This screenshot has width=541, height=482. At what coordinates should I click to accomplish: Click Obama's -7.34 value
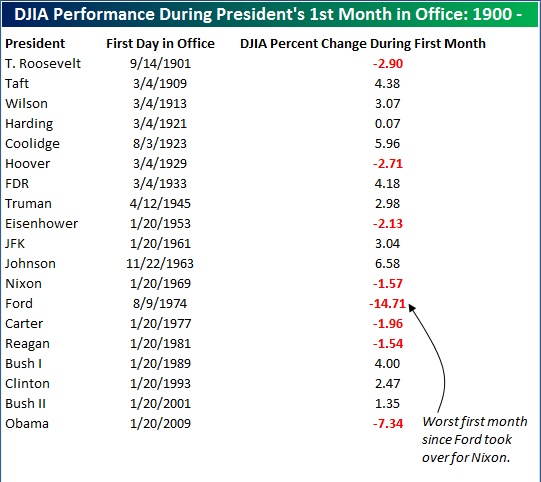point(388,424)
